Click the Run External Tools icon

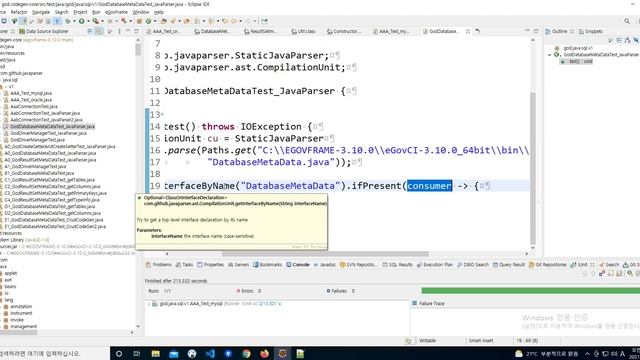pyautogui.click(x=96, y=21)
